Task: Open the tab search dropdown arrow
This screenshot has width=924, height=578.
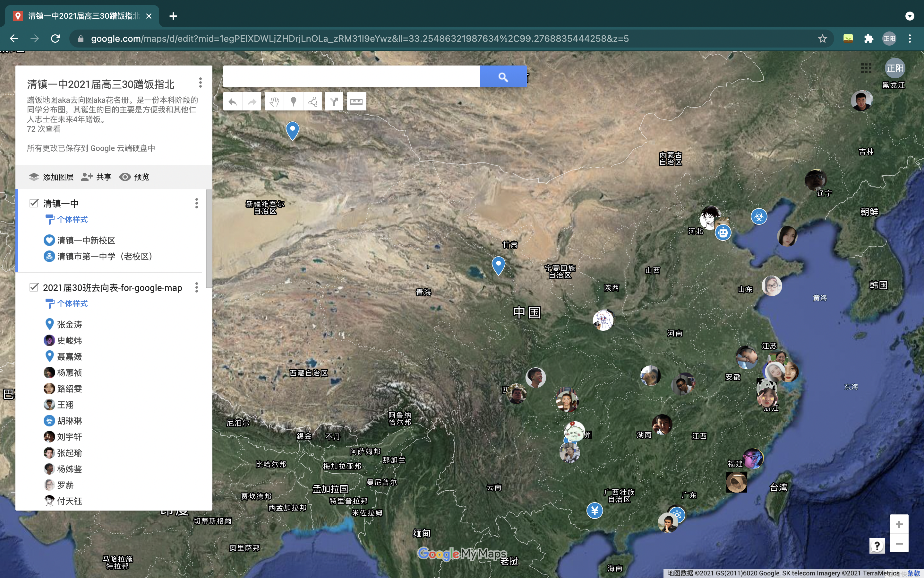Action: coord(910,16)
